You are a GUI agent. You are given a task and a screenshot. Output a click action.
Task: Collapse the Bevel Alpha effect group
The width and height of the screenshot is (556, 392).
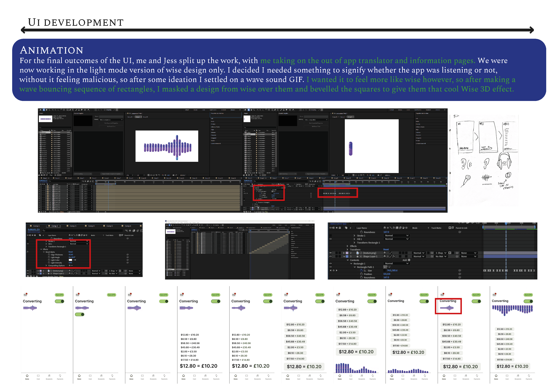pyautogui.click(x=44, y=252)
